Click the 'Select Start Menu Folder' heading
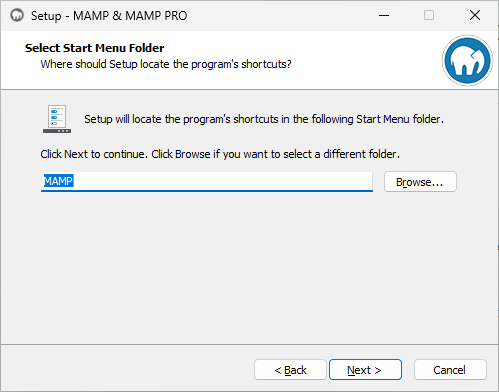This screenshot has height=392, width=499. coord(94,48)
